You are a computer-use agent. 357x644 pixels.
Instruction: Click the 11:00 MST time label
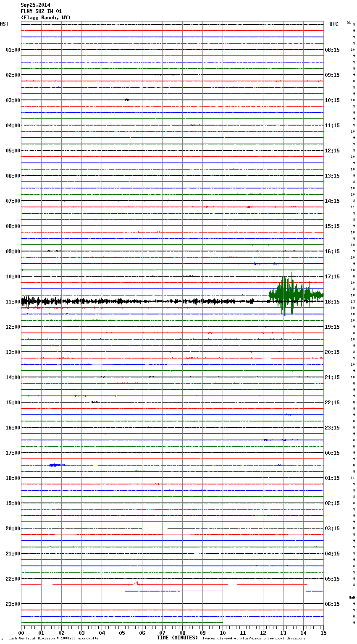pos(13,302)
